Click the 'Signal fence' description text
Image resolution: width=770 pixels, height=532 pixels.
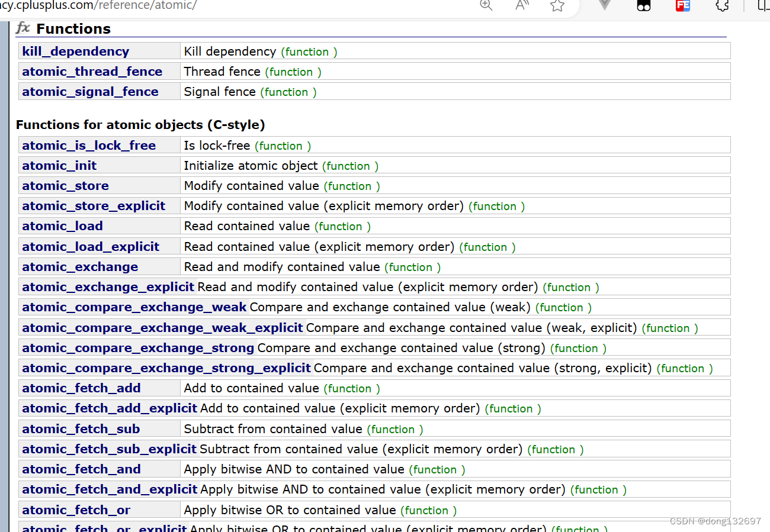[x=220, y=92]
